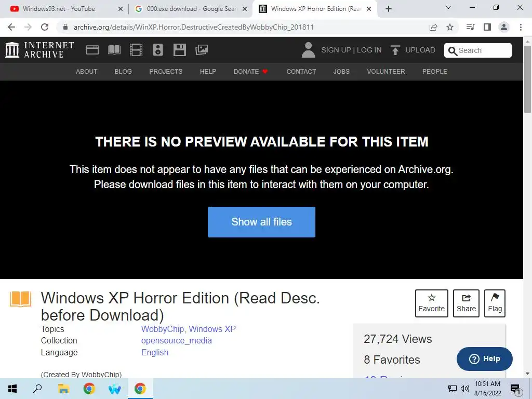This screenshot has width=532, height=399.
Task: Close the 000.exe Google Search tab
Action: (245, 9)
